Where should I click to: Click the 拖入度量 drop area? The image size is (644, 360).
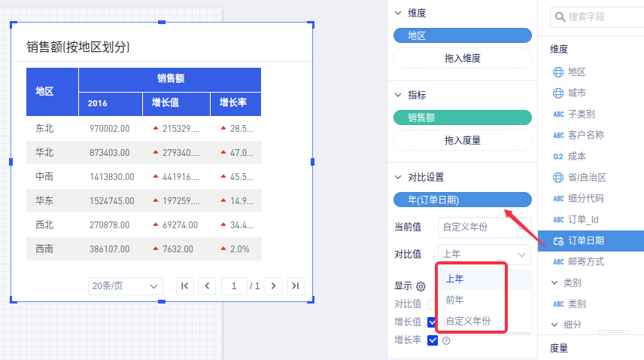tap(463, 140)
